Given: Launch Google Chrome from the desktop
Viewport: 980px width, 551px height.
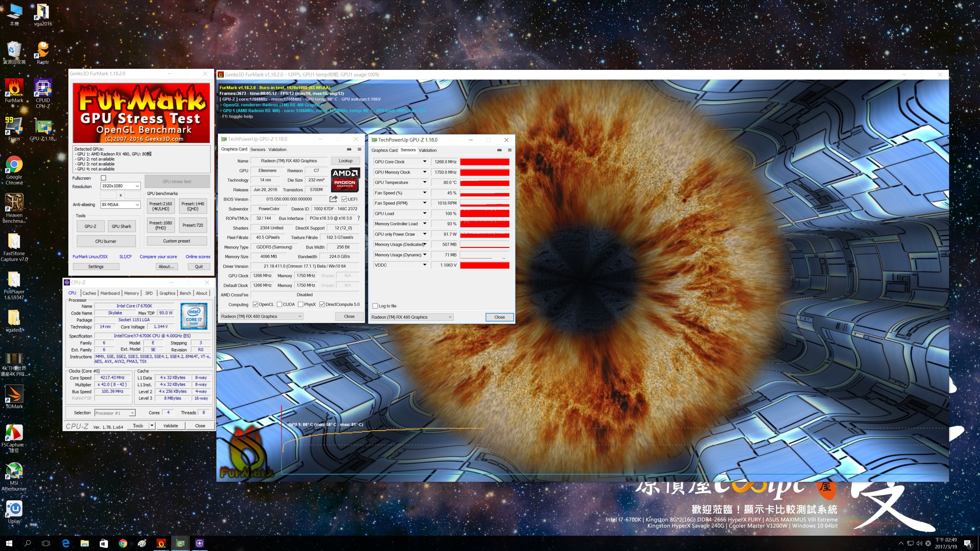Looking at the screenshot, I should (x=14, y=170).
